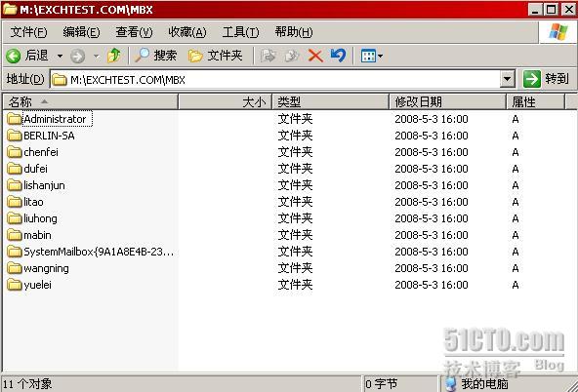The height and width of the screenshot is (392, 578).
Task: Sort by the 修改日期 column header
Action: point(447,101)
